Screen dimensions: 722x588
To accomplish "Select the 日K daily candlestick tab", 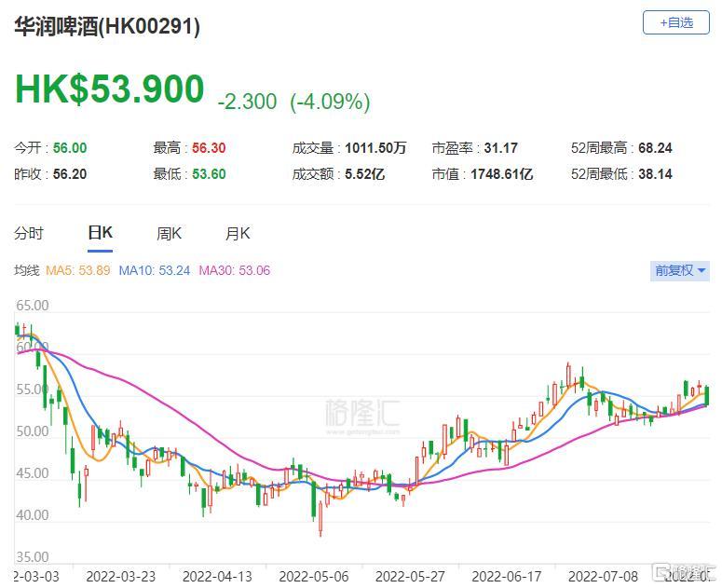I will click(x=100, y=233).
